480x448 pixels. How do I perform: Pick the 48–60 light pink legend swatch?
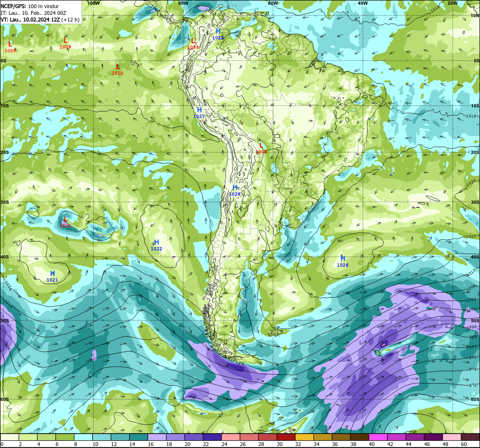452,437
